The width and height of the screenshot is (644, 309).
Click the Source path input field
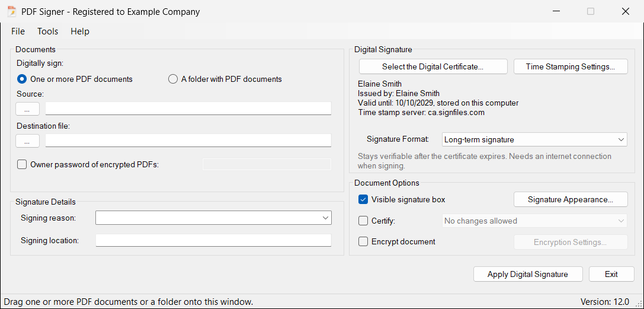tap(188, 109)
